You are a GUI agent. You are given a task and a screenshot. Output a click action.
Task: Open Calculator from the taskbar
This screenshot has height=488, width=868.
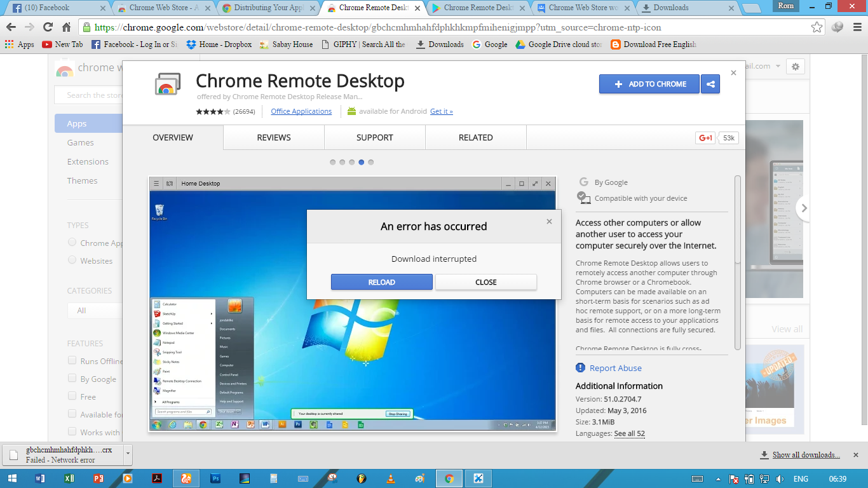pyautogui.click(x=274, y=478)
